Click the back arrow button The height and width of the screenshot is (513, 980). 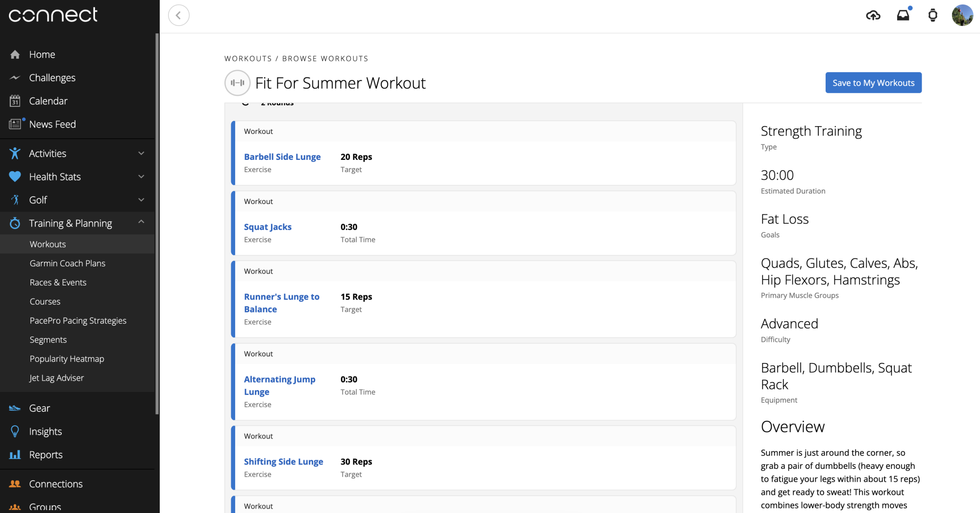[179, 15]
